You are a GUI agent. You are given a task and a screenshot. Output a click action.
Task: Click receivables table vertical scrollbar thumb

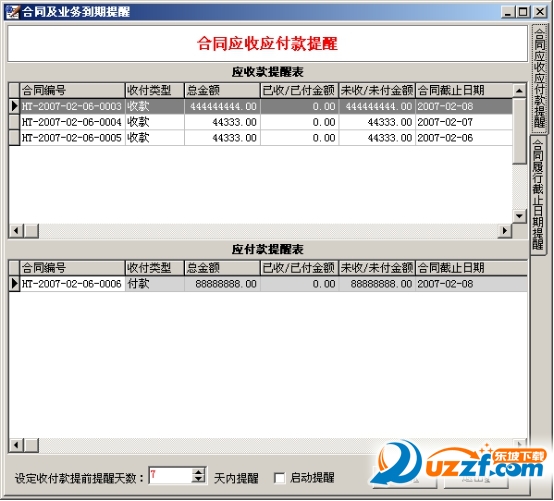519,131
